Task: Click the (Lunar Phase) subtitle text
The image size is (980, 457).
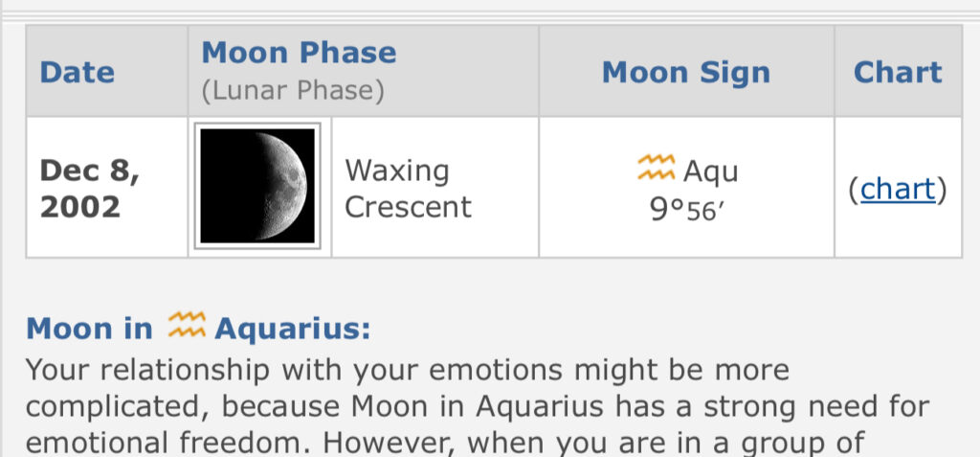Action: coord(293,91)
